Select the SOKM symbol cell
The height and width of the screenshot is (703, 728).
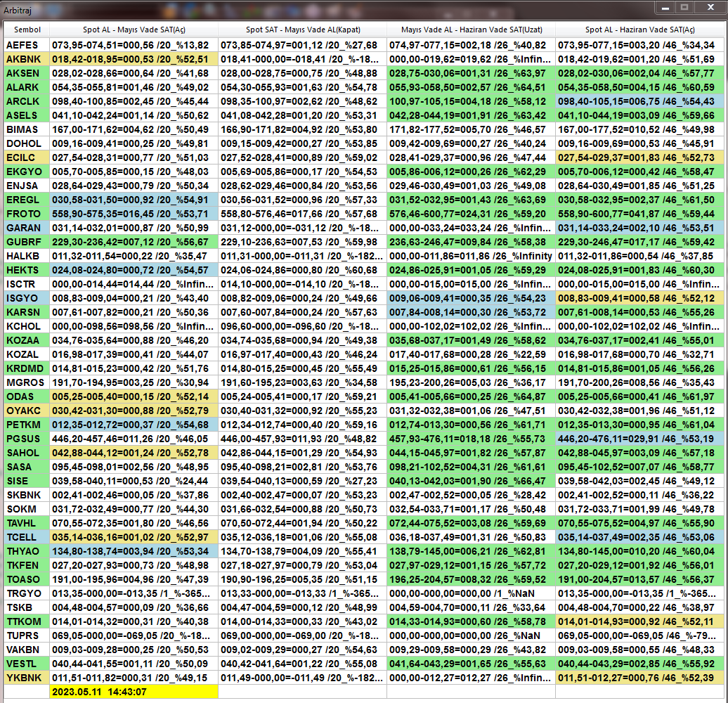(x=27, y=509)
